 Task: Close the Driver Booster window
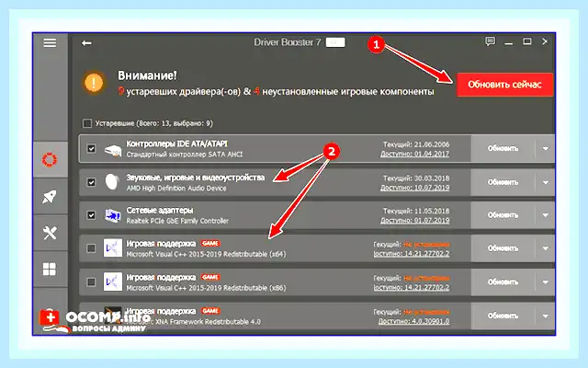coord(545,41)
